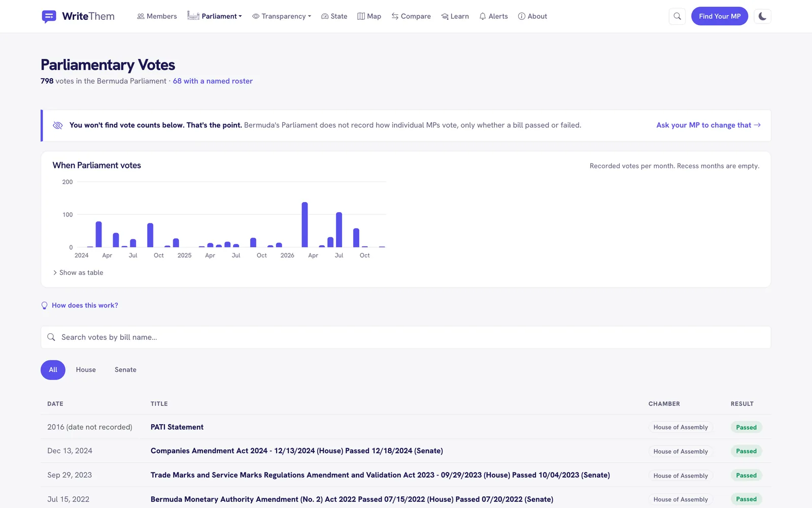The image size is (812, 508).
Task: Click the Dec 13, 2024 date cell
Action: point(70,451)
